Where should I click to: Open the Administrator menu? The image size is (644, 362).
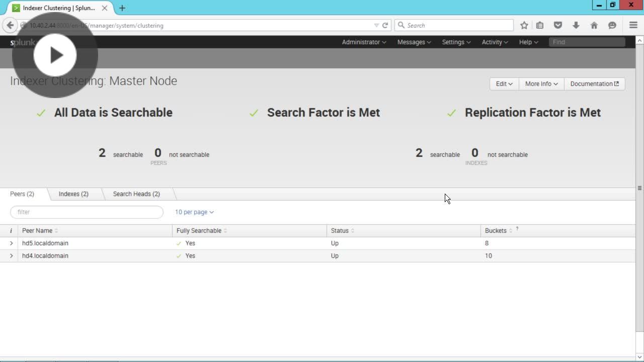tap(364, 42)
